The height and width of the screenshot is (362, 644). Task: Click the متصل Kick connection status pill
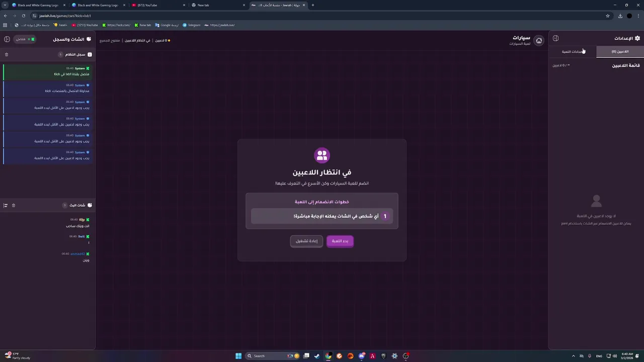click(x=24, y=39)
